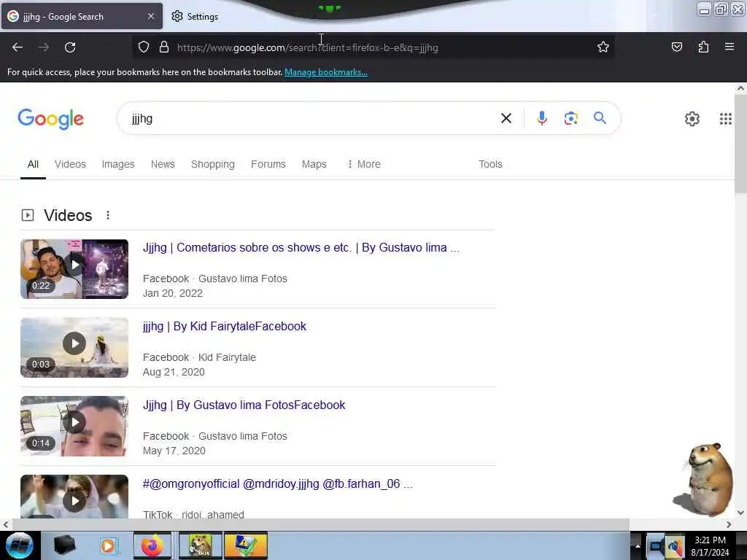Open the black box taskbar icon

coord(64,545)
